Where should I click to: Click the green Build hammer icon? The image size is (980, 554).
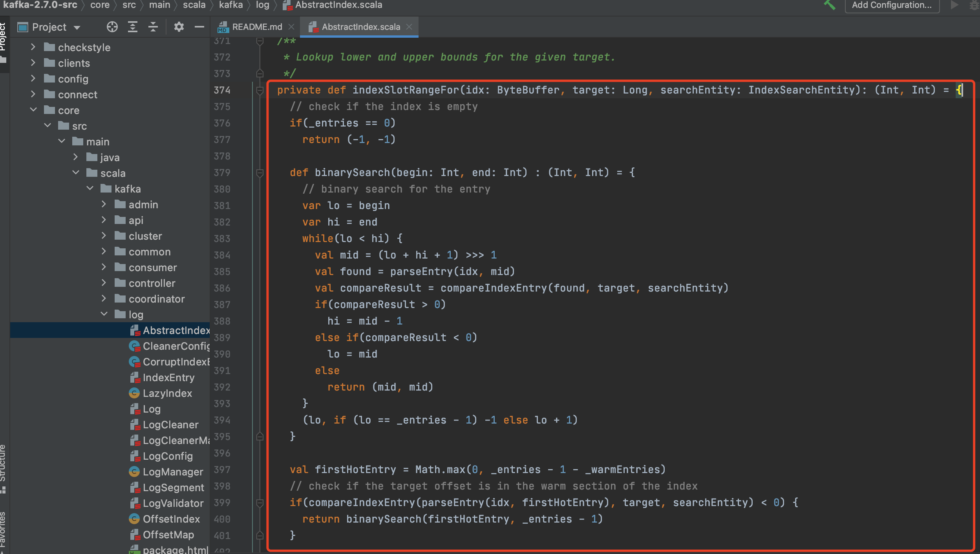[x=829, y=5]
